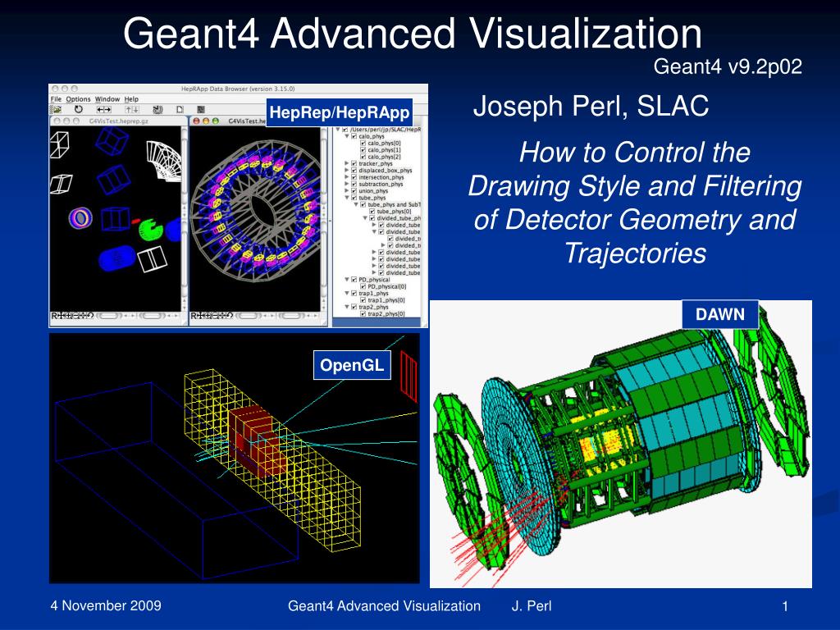This screenshot has width=840, height=630.
Task: Click first horizontal slider thumb in right view
Action: coord(248,316)
